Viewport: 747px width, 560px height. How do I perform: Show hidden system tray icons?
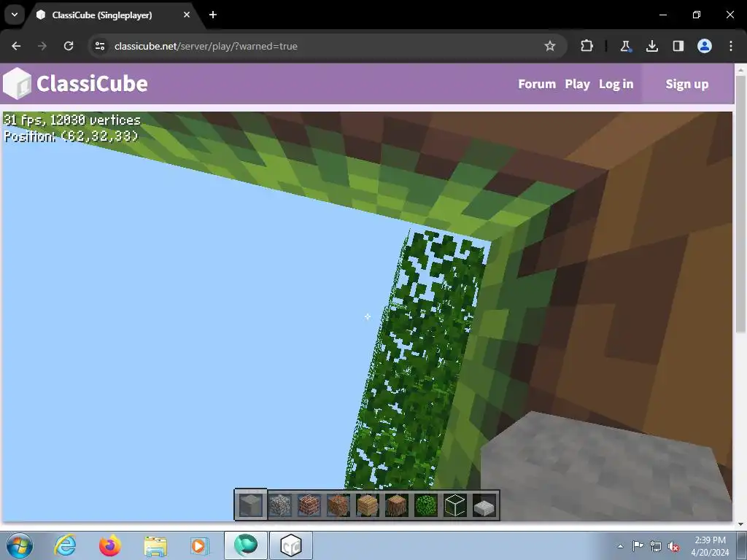point(620,546)
